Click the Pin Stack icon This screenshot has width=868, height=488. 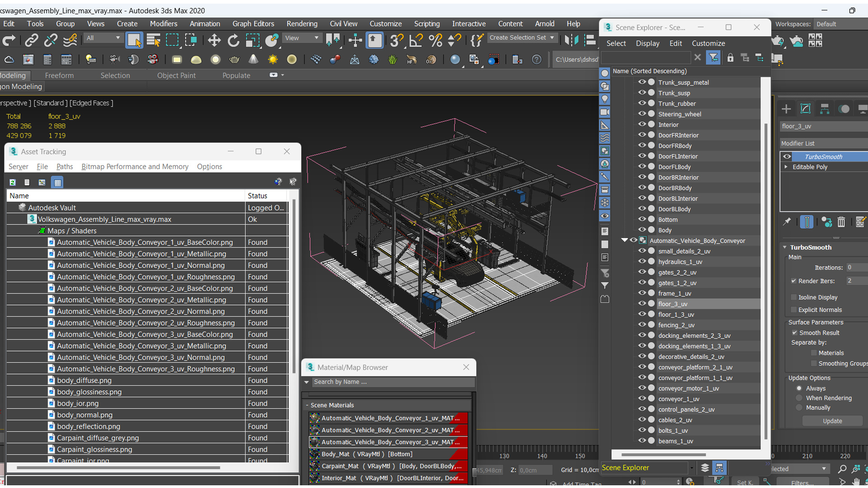tap(787, 222)
